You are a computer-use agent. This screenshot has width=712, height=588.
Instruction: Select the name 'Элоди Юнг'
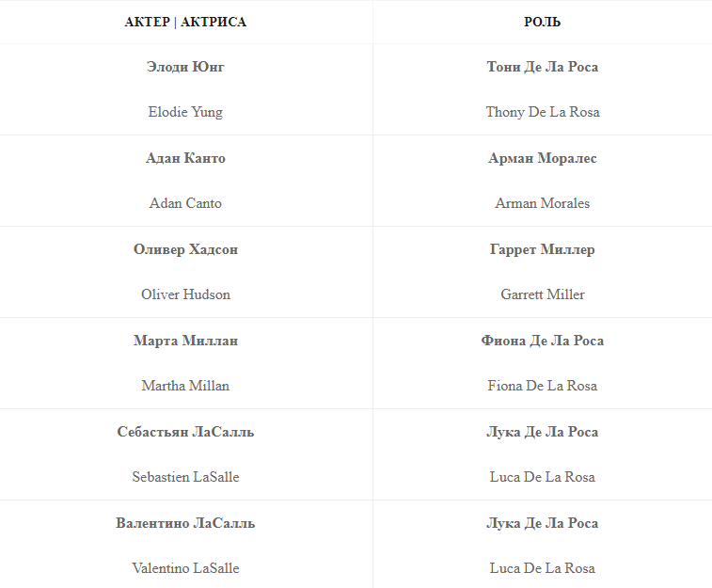[185, 67]
